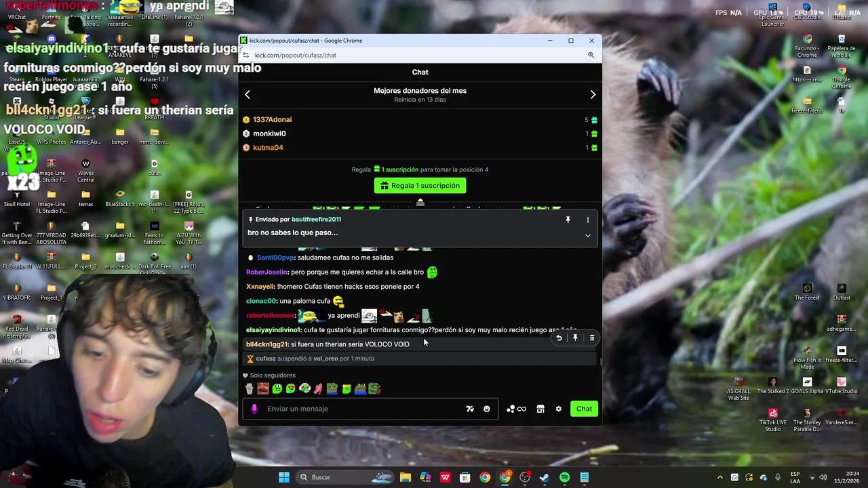Open OBS Studio from taskbar
The width and height of the screenshot is (868, 488).
pyautogui.click(x=524, y=477)
